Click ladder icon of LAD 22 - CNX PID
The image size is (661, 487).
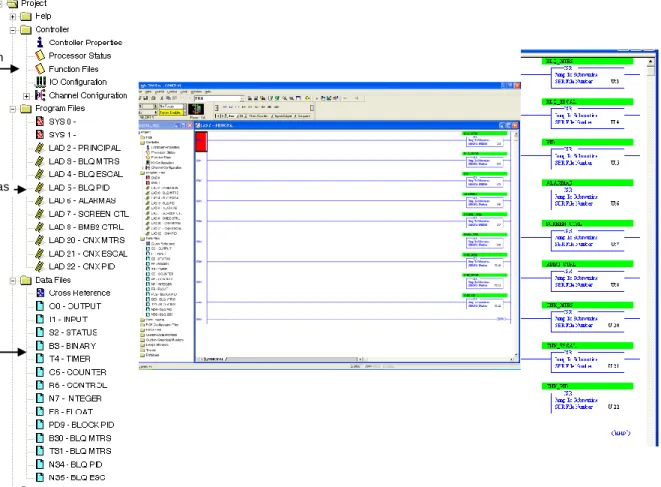[40, 266]
